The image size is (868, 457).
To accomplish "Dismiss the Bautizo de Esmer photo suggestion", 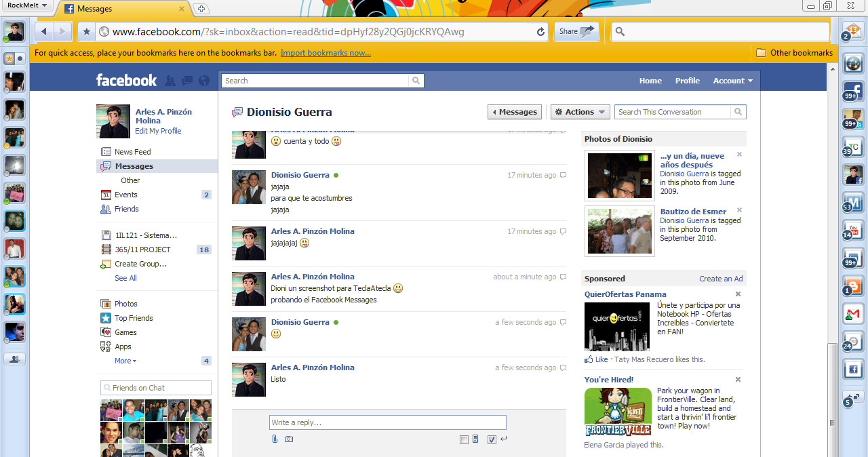I will tap(739, 210).
